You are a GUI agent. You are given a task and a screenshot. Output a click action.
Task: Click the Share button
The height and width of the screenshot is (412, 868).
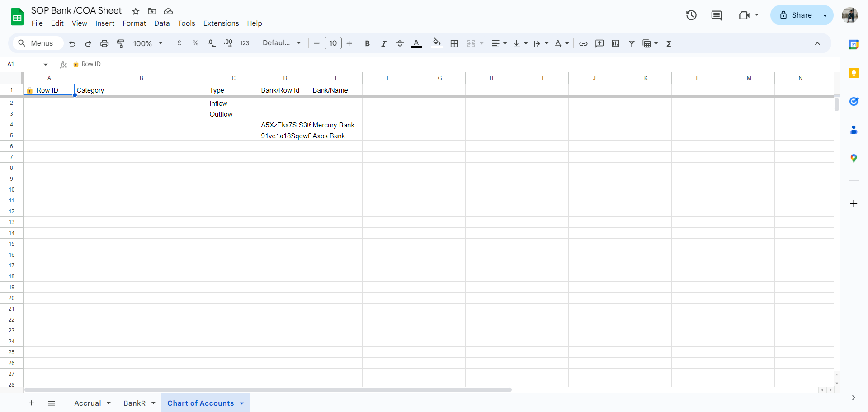tap(796, 15)
